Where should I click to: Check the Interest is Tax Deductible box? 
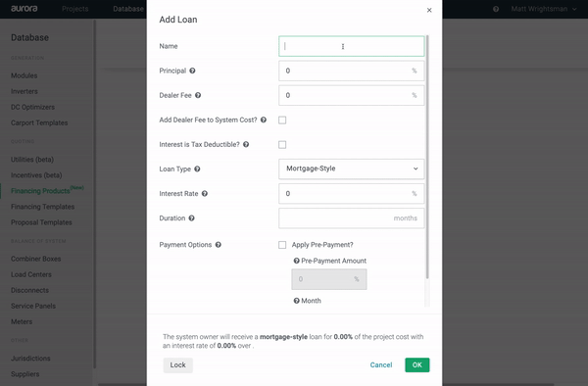(x=282, y=145)
